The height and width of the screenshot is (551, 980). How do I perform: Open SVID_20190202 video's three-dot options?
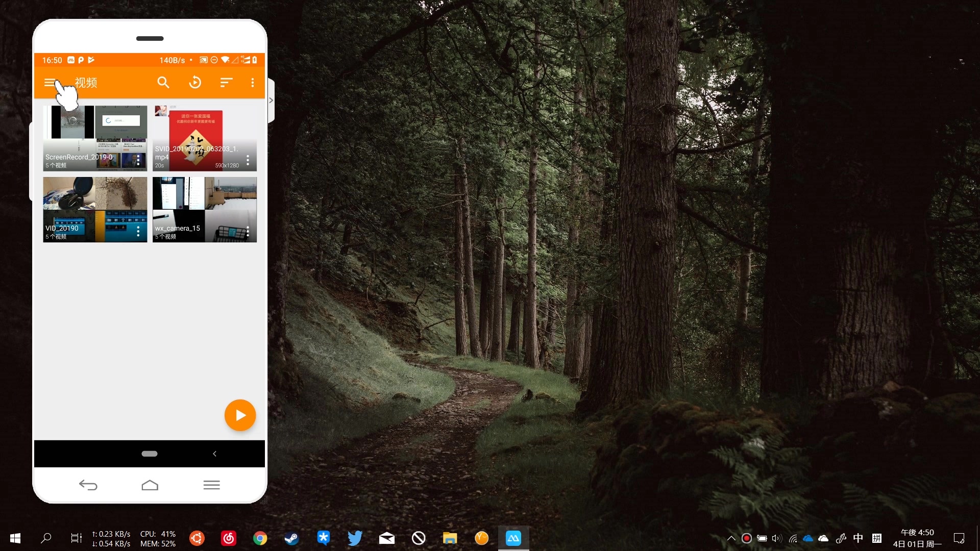(248, 160)
